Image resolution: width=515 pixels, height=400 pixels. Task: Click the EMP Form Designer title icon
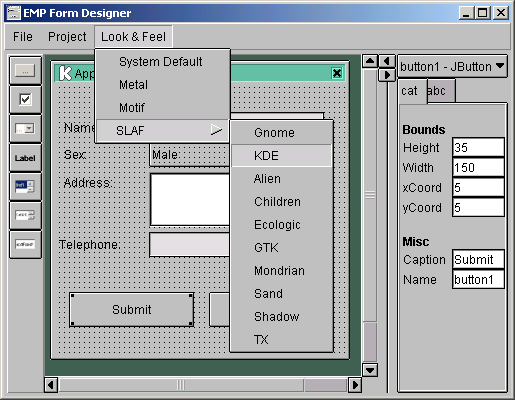pos(13,13)
